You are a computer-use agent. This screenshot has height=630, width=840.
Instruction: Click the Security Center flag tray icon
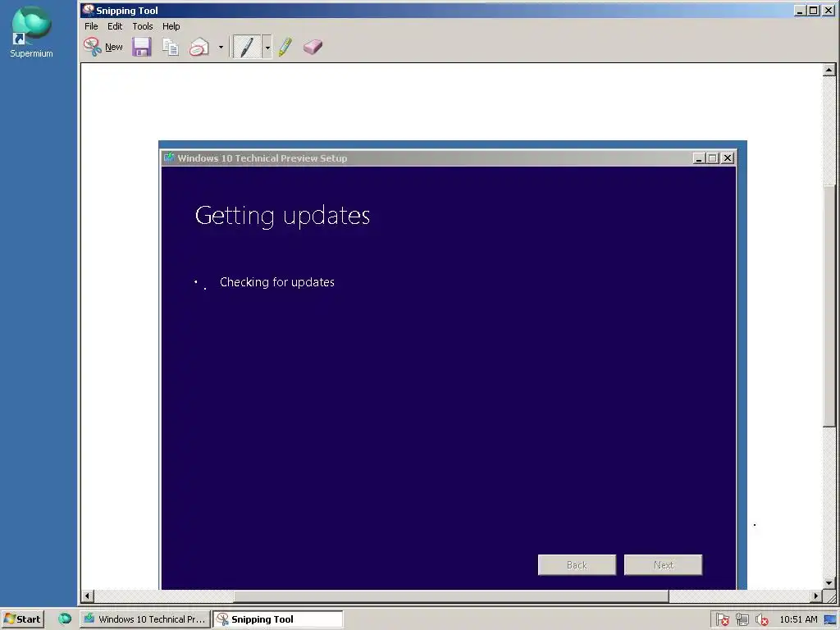coord(722,619)
